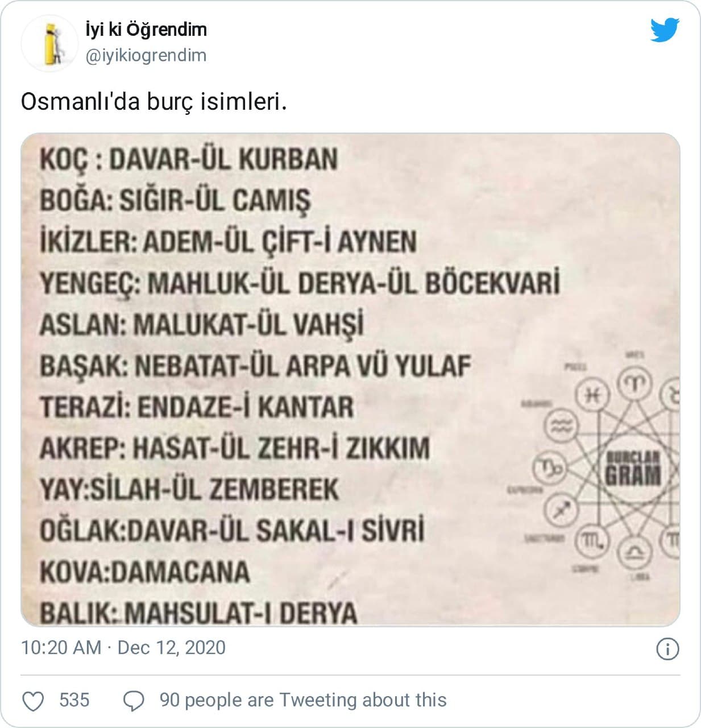The height and width of the screenshot is (728, 701).
Task: Click the BURCLAR GRAM logo in image
Action: click(633, 468)
